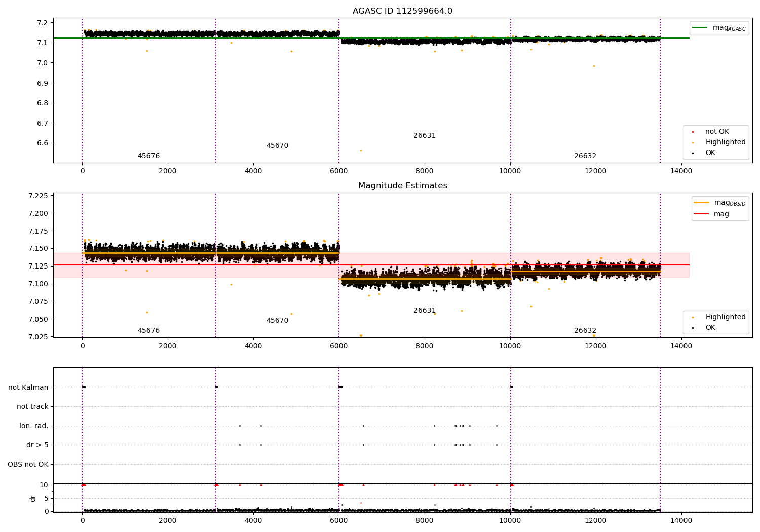Click the title 'AGASC ID 112599664.0'
This screenshot has width=760, height=532.
[403, 11]
